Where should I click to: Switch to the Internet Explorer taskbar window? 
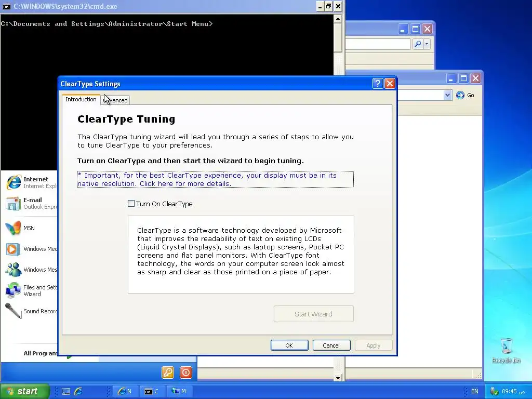pyautogui.click(x=125, y=391)
